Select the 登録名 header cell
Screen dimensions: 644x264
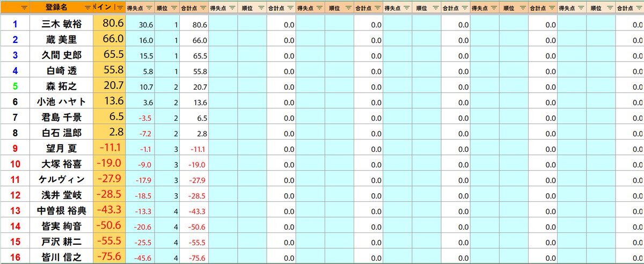pyautogui.click(x=61, y=8)
